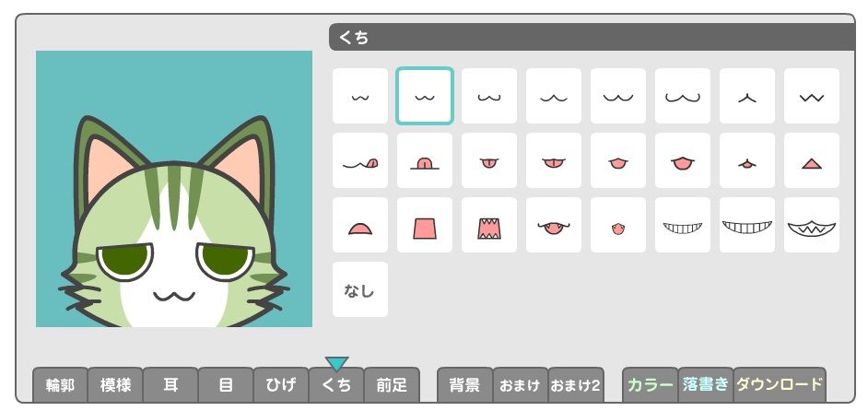This screenshot has height=411, width=868.
Task: Open the 背景 tab
Action: click(x=465, y=385)
